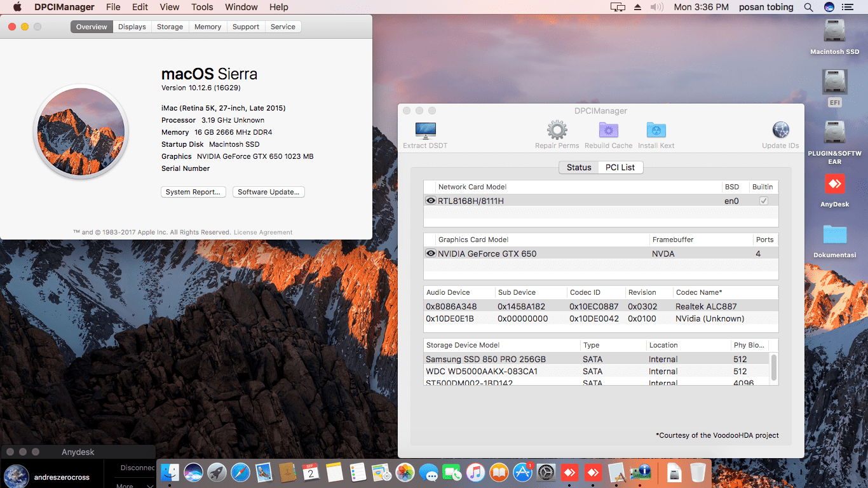Open the Window menu
Screen dimensions: 868x488
click(x=241, y=7)
